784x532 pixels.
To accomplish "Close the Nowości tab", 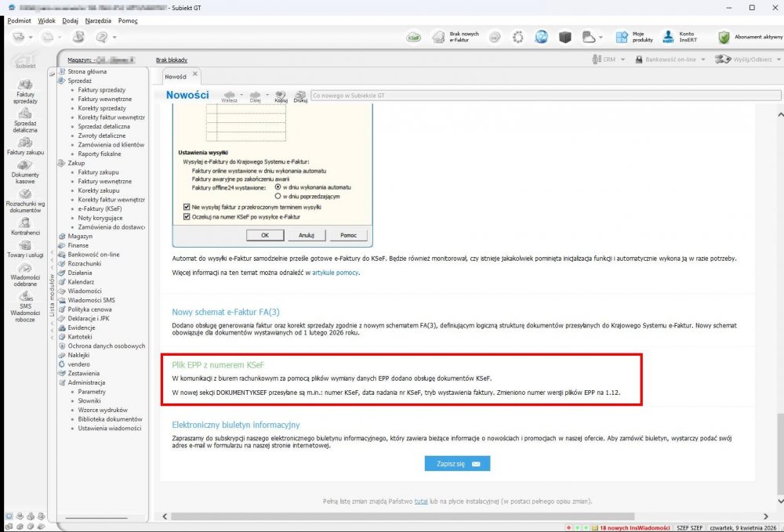I will click(195, 74).
